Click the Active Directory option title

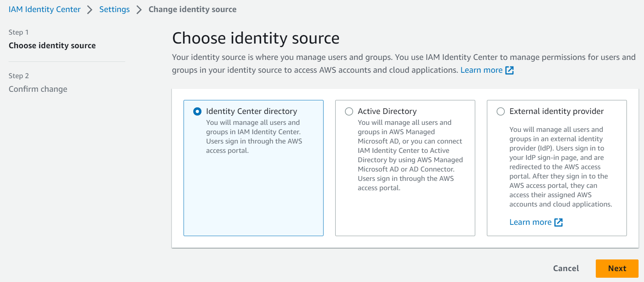[x=387, y=111]
